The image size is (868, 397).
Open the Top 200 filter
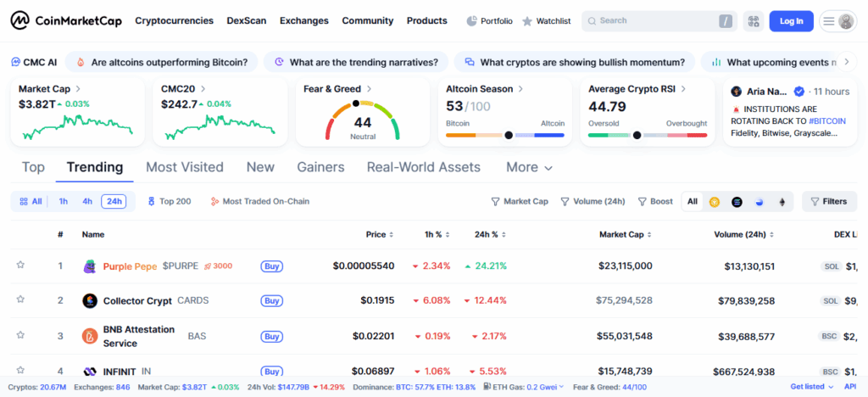pos(170,202)
